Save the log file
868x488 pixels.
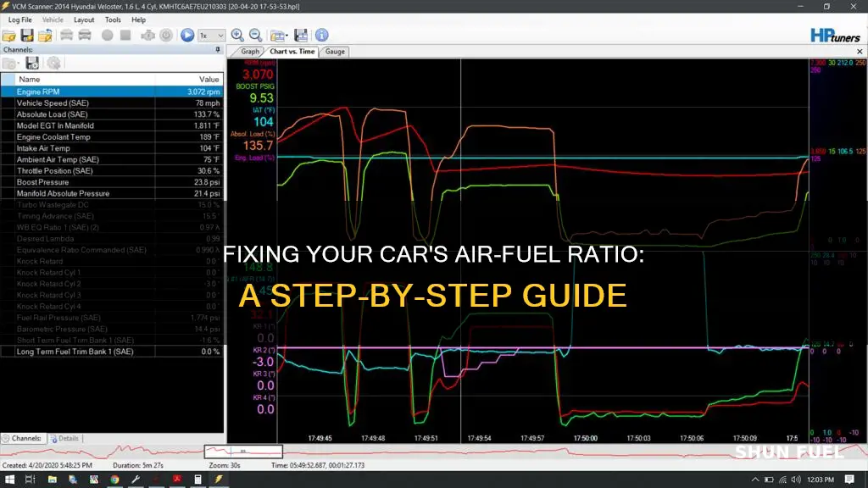pyautogui.click(x=27, y=36)
